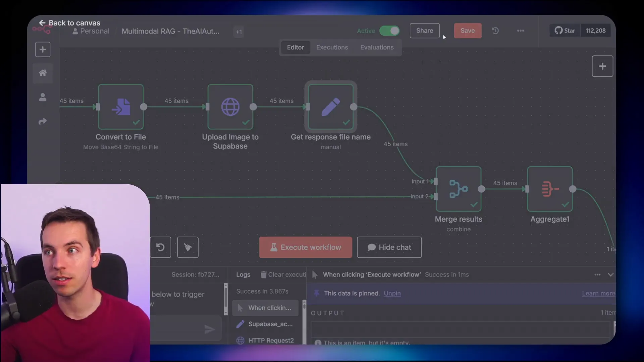Click the shared arrow icon in sidebar
Image resolution: width=644 pixels, height=362 pixels.
tap(43, 121)
